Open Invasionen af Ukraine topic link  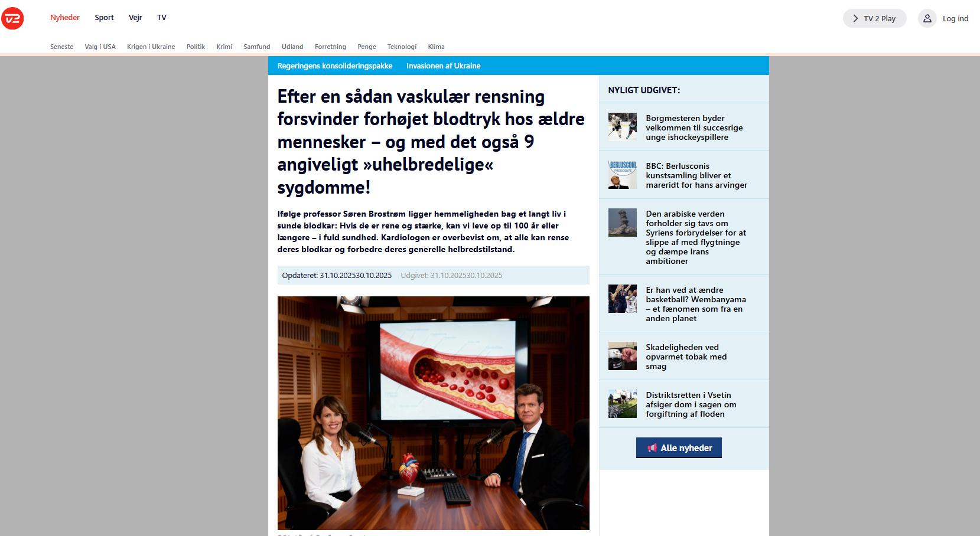[x=443, y=66]
